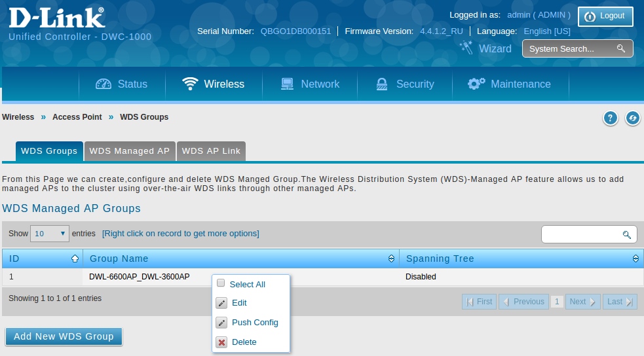The width and height of the screenshot is (644, 356).
Task: Open the Maintenance menu
Action: (509, 84)
